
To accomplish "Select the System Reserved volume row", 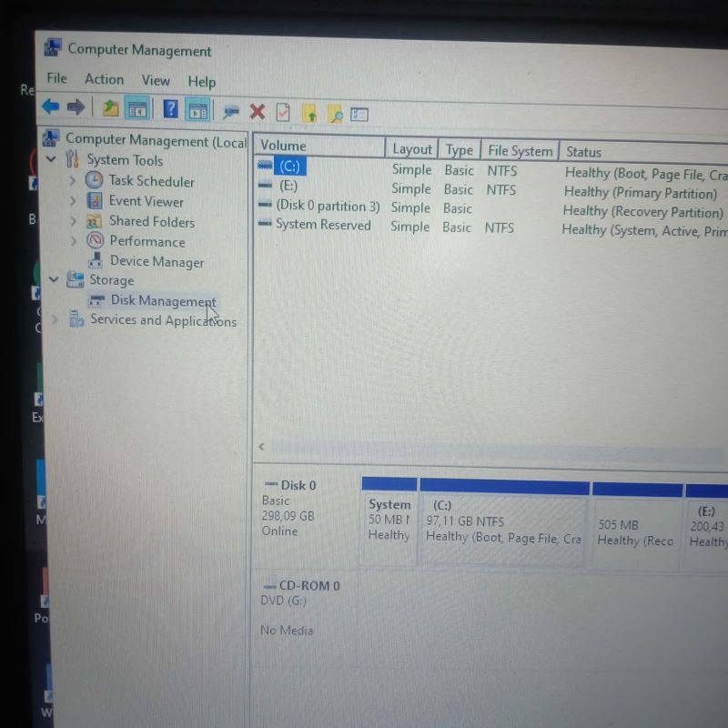I will pyautogui.click(x=490, y=227).
